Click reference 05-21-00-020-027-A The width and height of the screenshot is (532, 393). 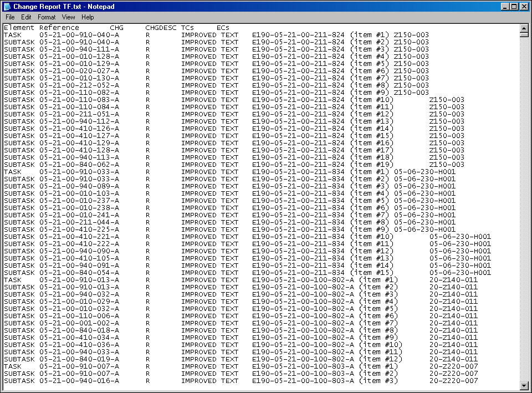(x=79, y=71)
